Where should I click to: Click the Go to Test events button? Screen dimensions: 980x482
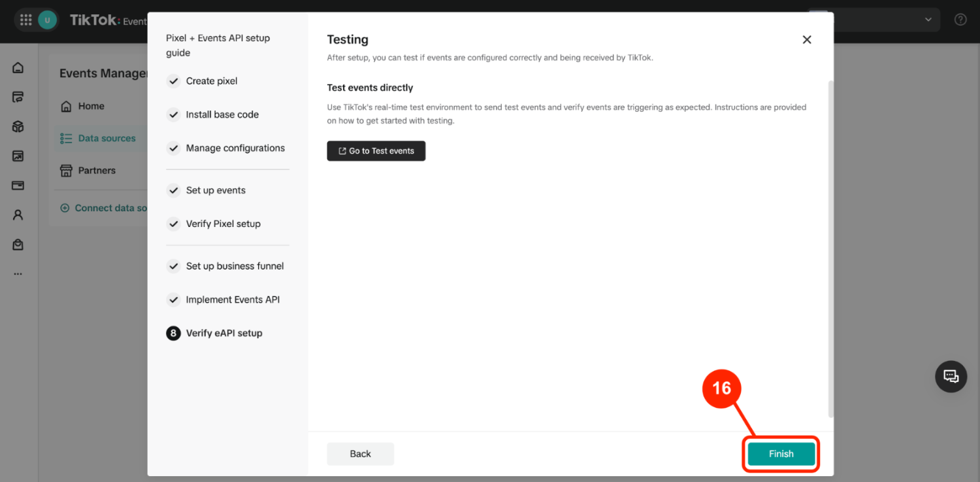point(376,151)
